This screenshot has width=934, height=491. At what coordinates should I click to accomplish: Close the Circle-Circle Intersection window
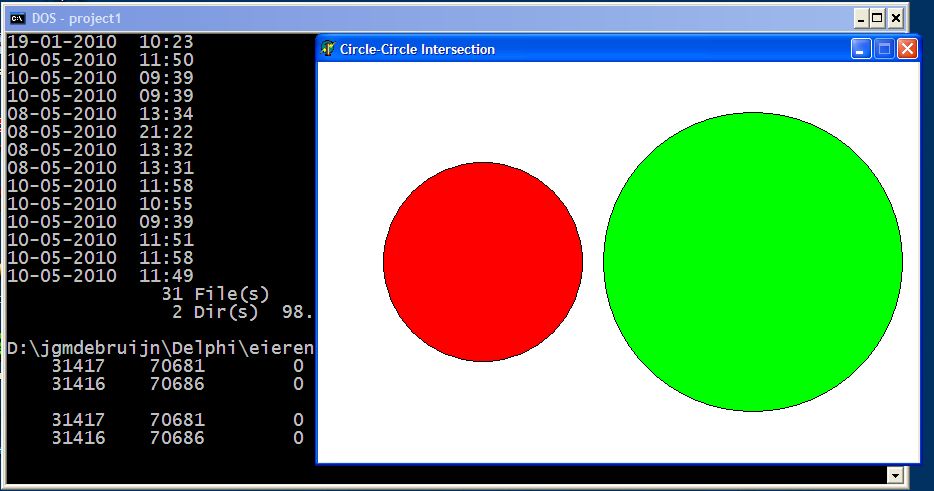[x=907, y=49]
